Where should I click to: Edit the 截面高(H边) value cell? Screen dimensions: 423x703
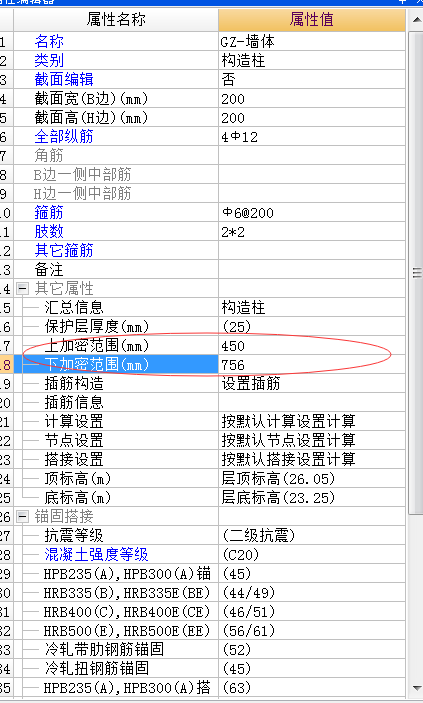[312, 117]
